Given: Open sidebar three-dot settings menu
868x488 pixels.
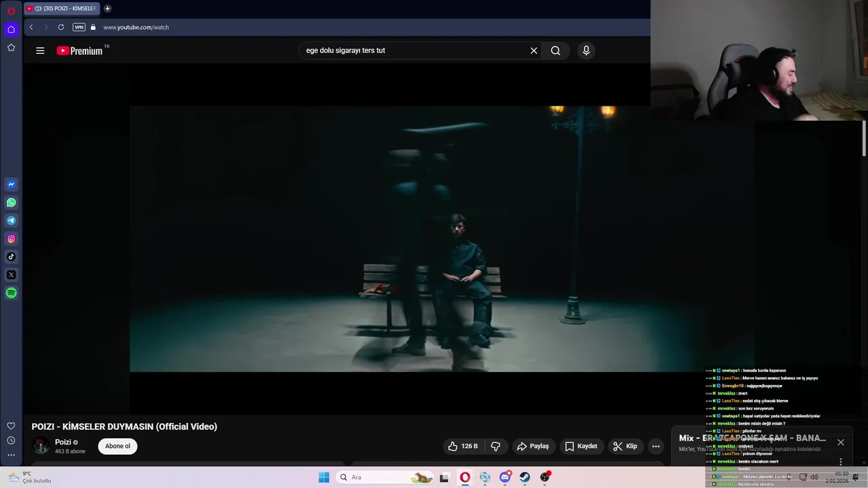Looking at the screenshot, I should coord(11,455).
